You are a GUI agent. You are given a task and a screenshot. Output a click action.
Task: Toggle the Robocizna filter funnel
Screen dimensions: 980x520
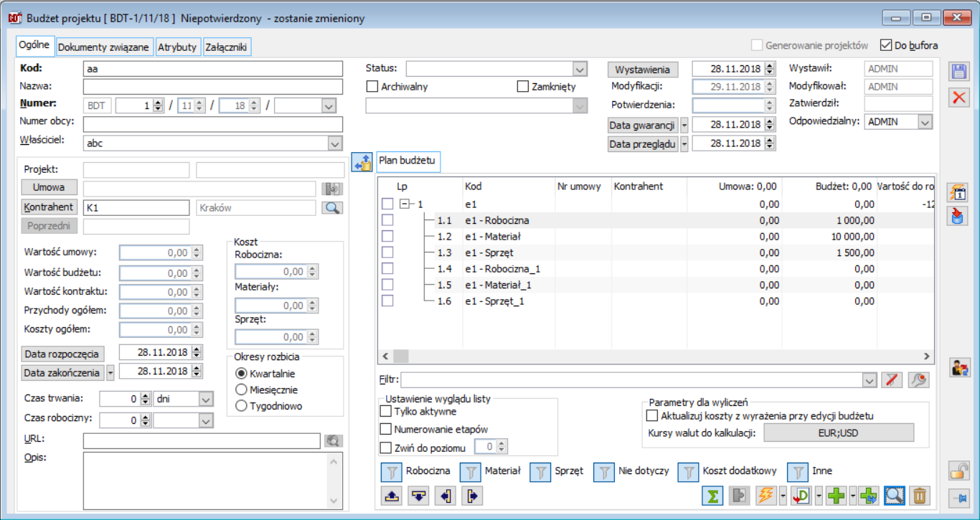coord(392,472)
